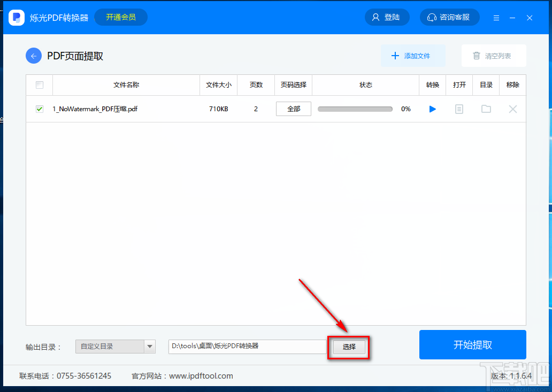Open 咨询客服 customer service
Image resolution: width=552 pixels, height=392 pixels.
(x=449, y=17)
